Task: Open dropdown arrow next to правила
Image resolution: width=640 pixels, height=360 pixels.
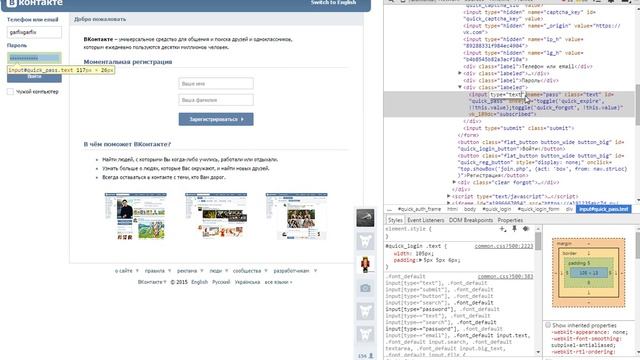Action: tap(169, 271)
